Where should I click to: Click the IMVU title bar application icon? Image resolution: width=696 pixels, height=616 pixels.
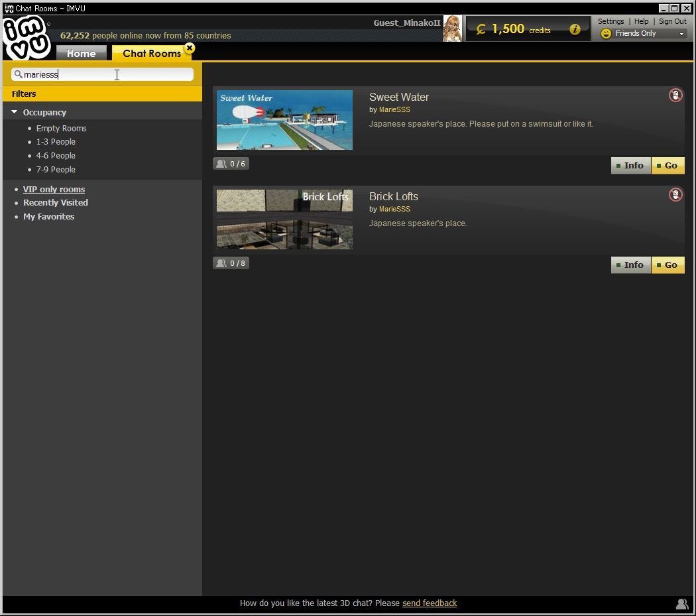(x=9, y=9)
